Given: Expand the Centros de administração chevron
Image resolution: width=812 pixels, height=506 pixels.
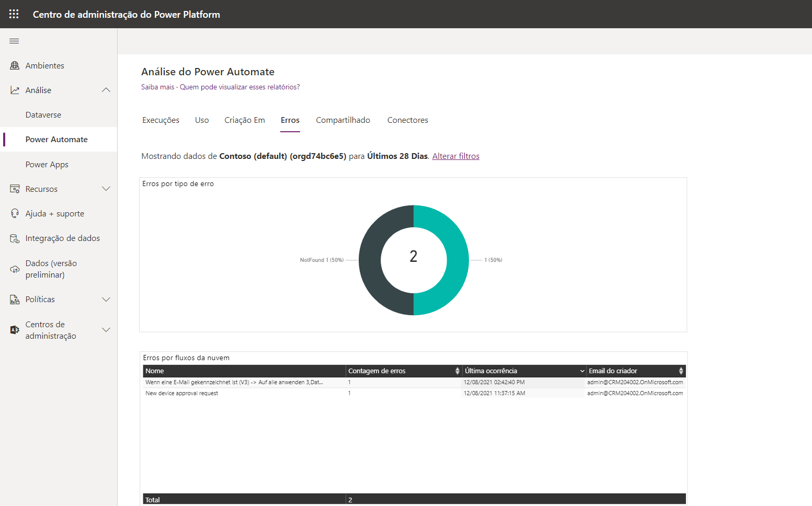Looking at the screenshot, I should coord(106,330).
